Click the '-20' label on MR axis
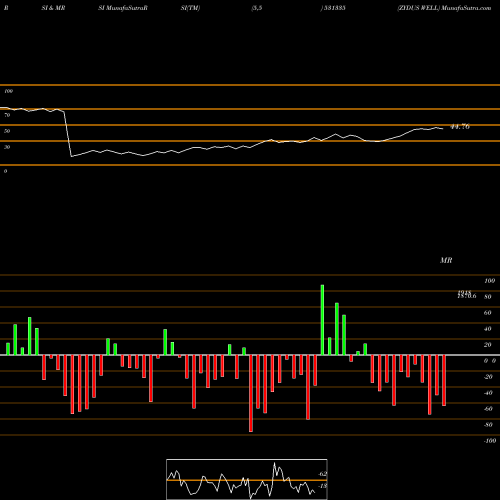500x500 pixels. [488, 377]
